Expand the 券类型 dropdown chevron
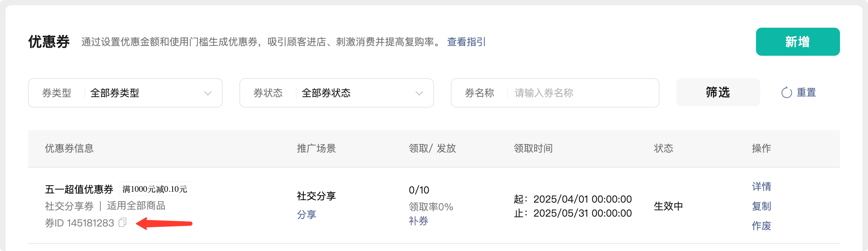This screenshot has height=251, width=868. click(208, 93)
